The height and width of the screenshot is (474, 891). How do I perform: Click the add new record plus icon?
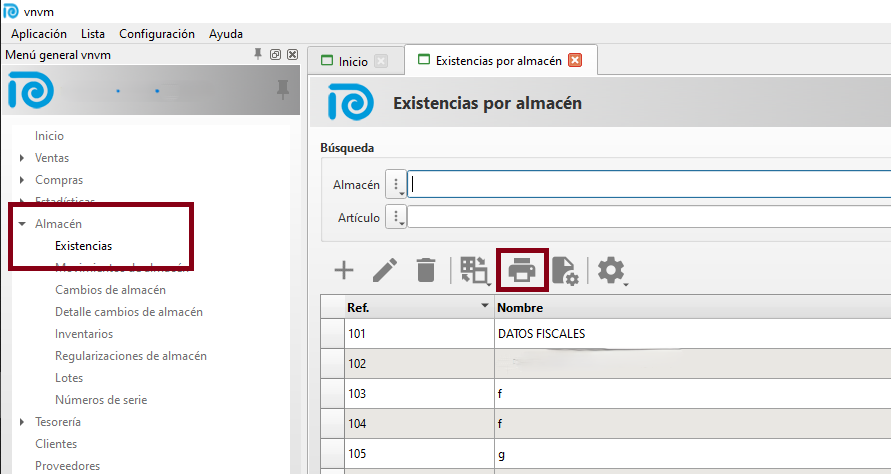tap(343, 270)
